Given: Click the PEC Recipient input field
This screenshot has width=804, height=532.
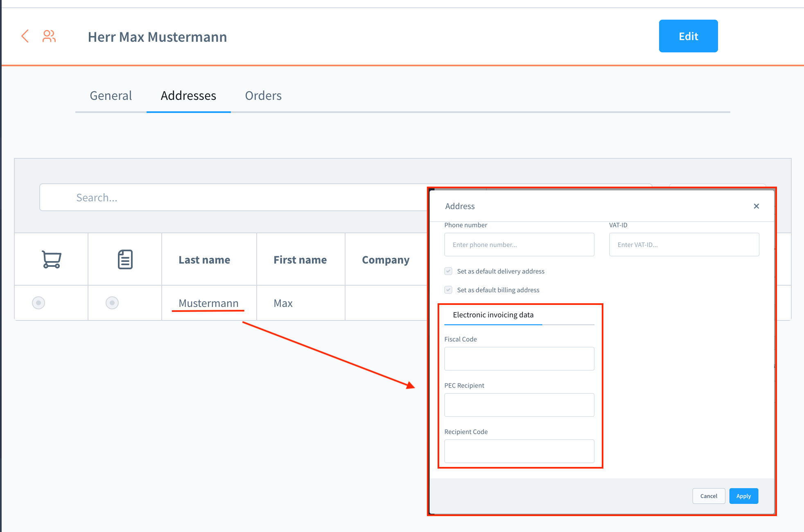Looking at the screenshot, I should click(519, 405).
